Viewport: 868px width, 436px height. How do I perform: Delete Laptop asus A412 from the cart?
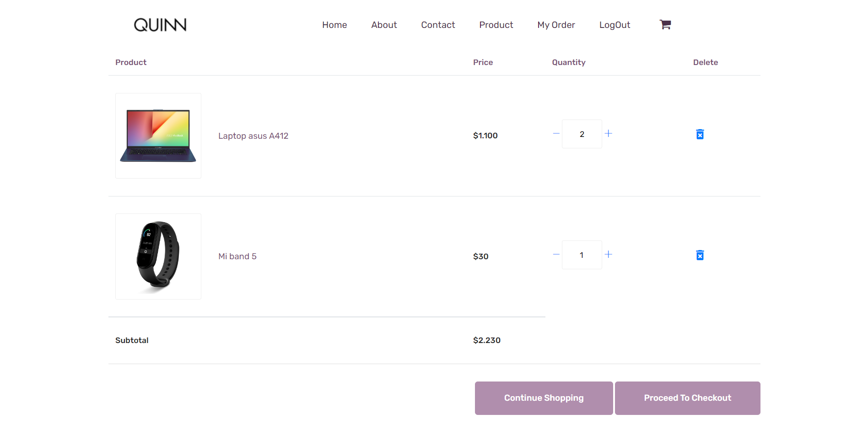tap(700, 134)
